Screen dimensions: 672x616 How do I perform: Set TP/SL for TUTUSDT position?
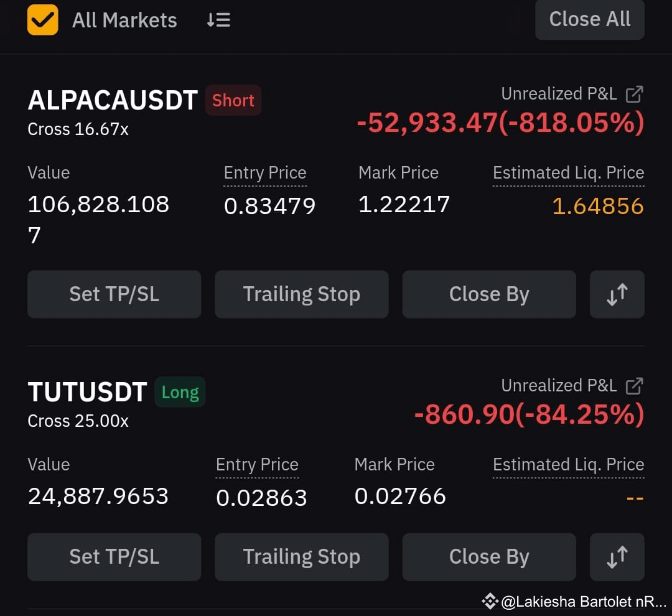coord(114,557)
